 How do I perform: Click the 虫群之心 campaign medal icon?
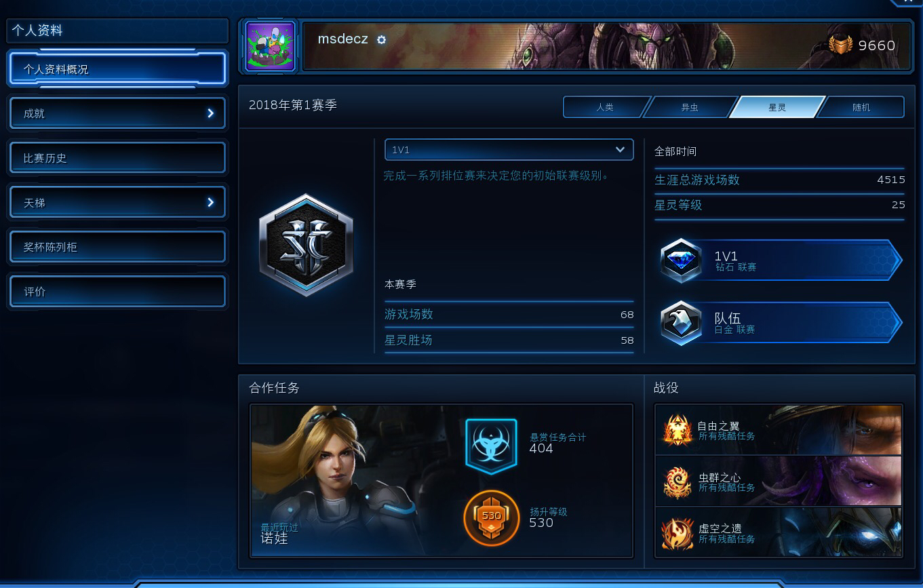click(x=677, y=482)
